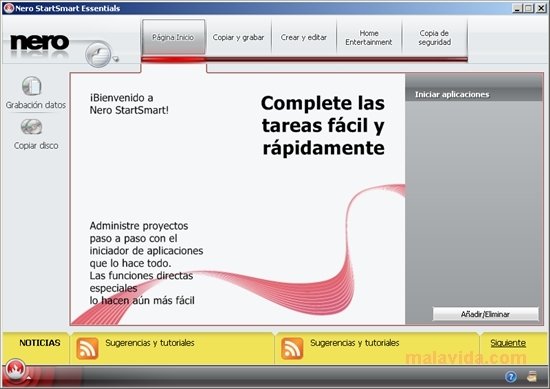
Task: Open the red Nero flame start button
Action: pos(15,369)
